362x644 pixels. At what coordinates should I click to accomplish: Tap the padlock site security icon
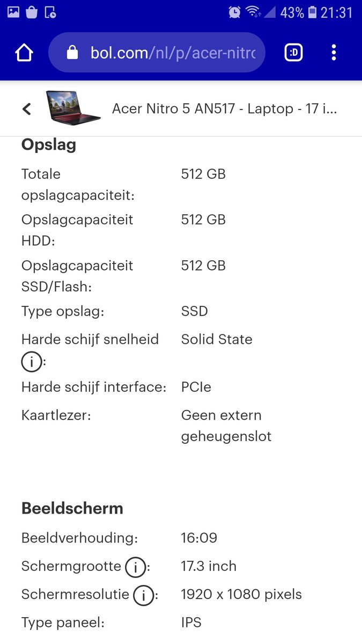(72, 53)
